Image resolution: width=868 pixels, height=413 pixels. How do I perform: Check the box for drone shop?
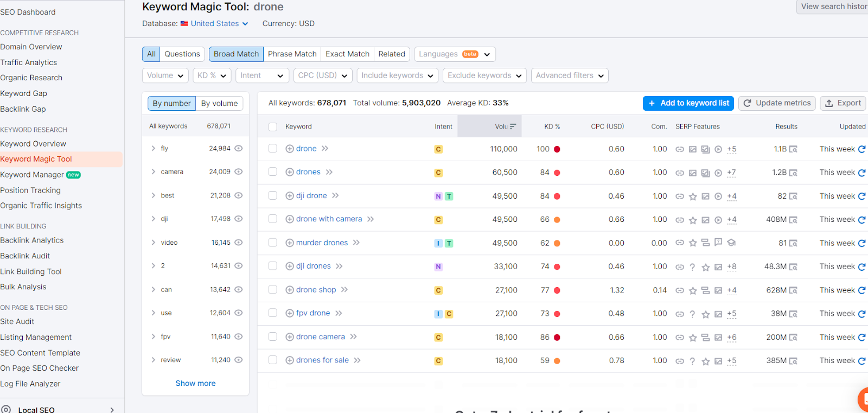coord(273,289)
